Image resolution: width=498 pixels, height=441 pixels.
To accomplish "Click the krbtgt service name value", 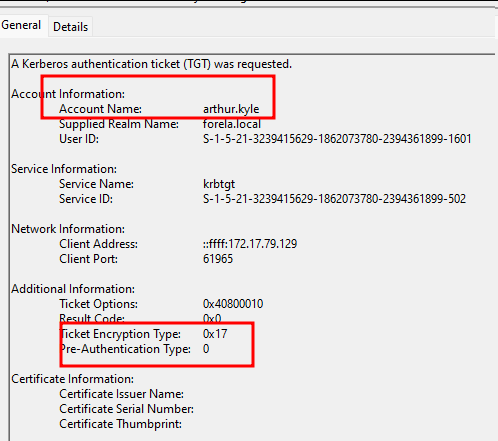I will pos(219,184).
